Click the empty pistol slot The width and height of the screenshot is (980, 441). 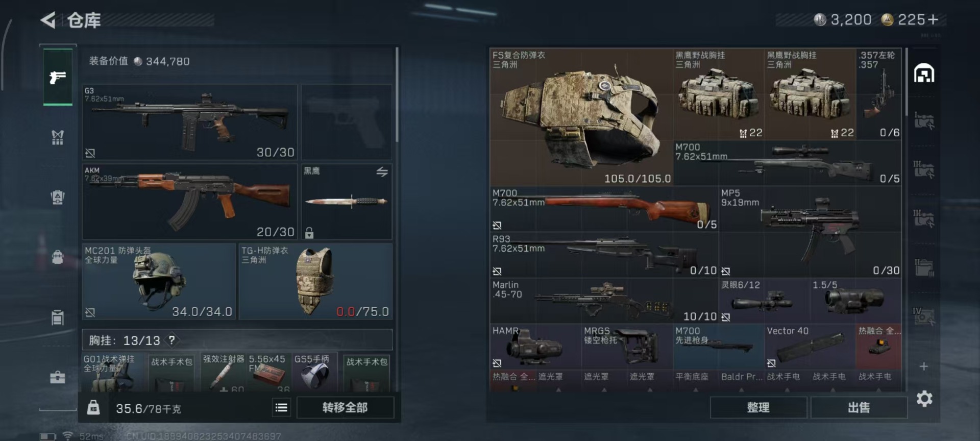point(347,122)
